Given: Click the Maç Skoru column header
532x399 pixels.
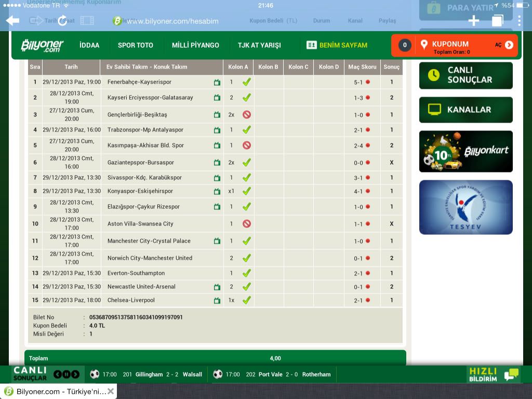Looking at the screenshot, I should click(x=362, y=67).
